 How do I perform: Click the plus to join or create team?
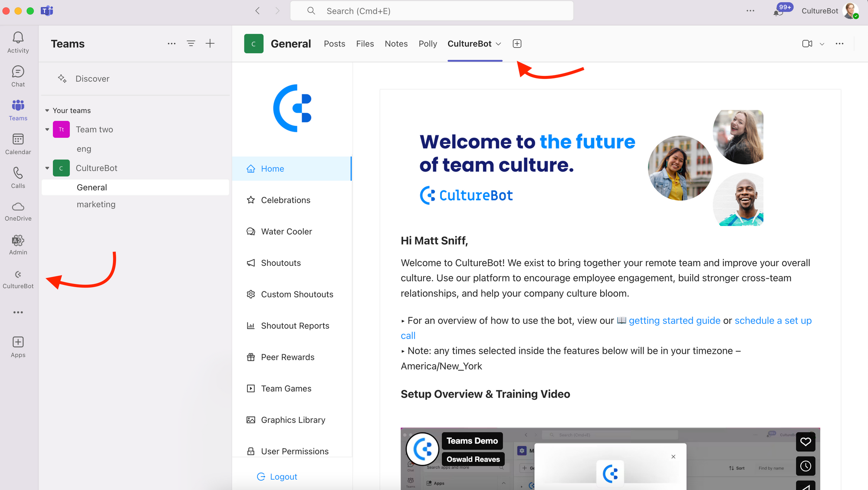(210, 43)
